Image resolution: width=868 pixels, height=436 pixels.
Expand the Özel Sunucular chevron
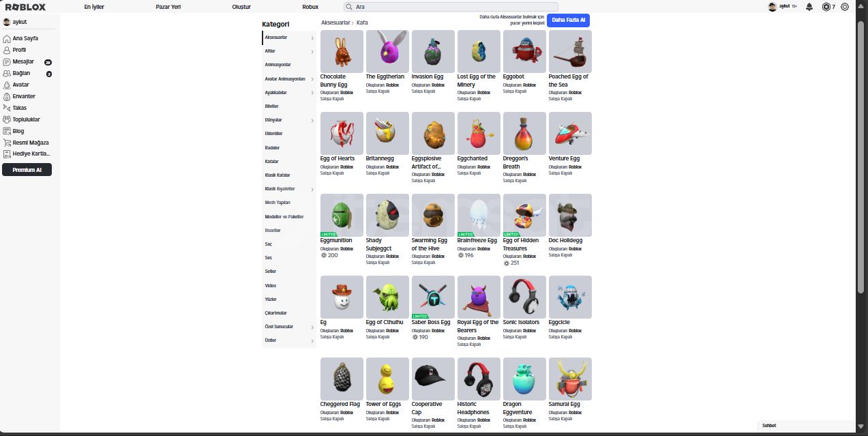[312, 327]
